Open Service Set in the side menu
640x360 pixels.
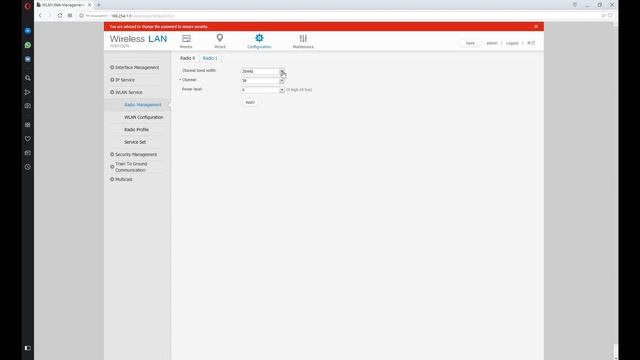[x=135, y=142]
